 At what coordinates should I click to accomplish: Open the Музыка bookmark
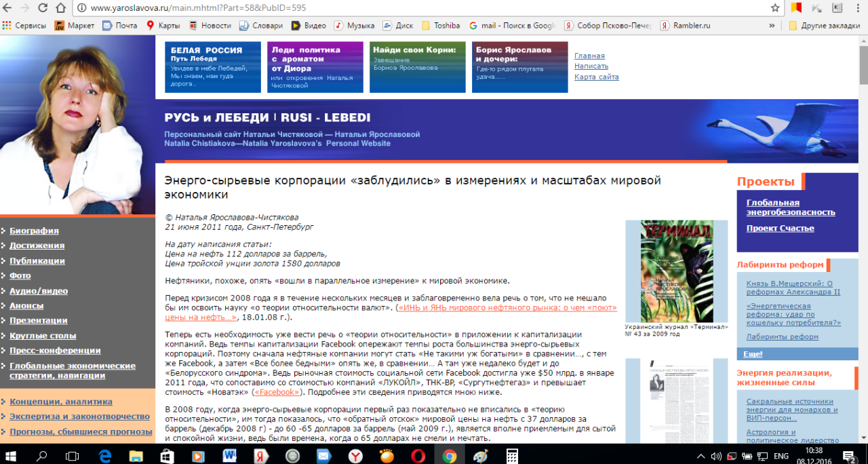pos(354,26)
